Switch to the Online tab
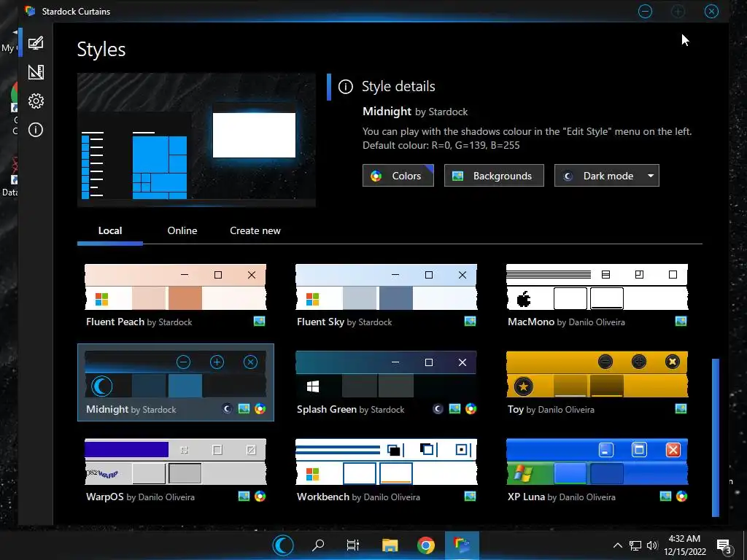747x560 pixels. point(182,231)
